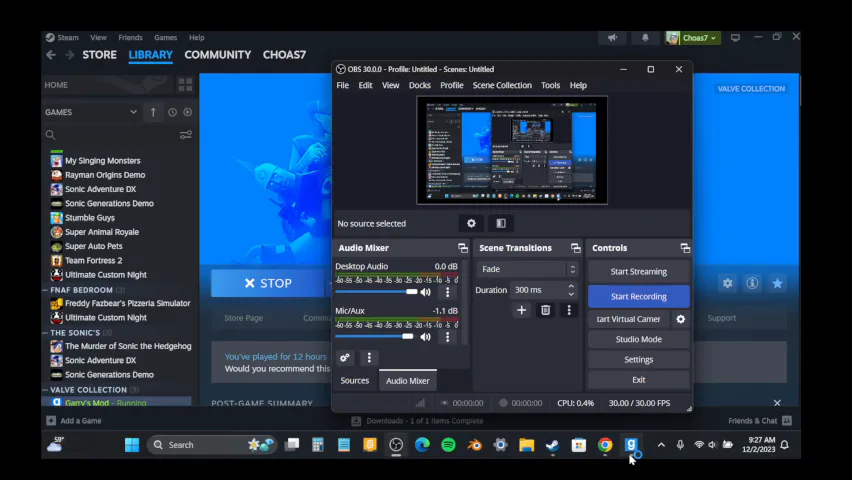Enable Studio Mode
This screenshot has height=480, width=852.
[638, 339]
